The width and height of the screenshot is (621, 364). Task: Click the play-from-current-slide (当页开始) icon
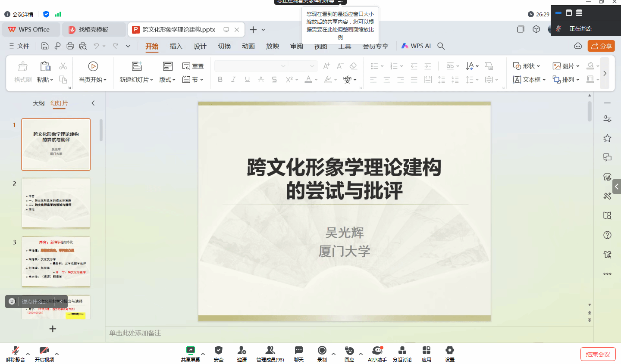pyautogui.click(x=93, y=66)
